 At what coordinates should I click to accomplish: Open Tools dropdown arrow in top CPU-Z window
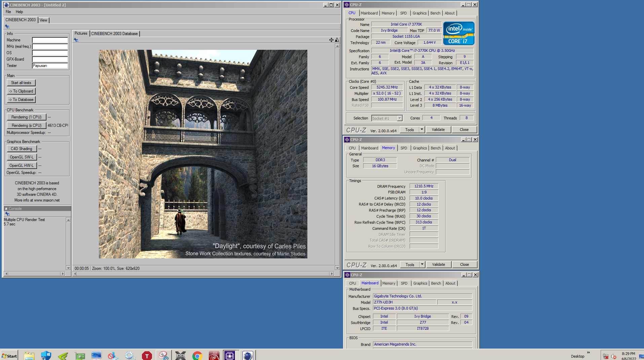[x=422, y=130]
